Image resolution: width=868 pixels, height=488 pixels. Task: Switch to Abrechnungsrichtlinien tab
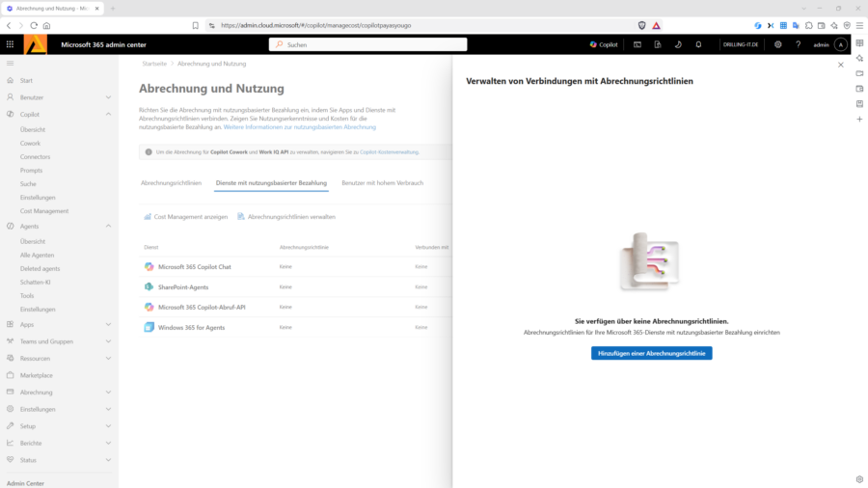click(171, 182)
